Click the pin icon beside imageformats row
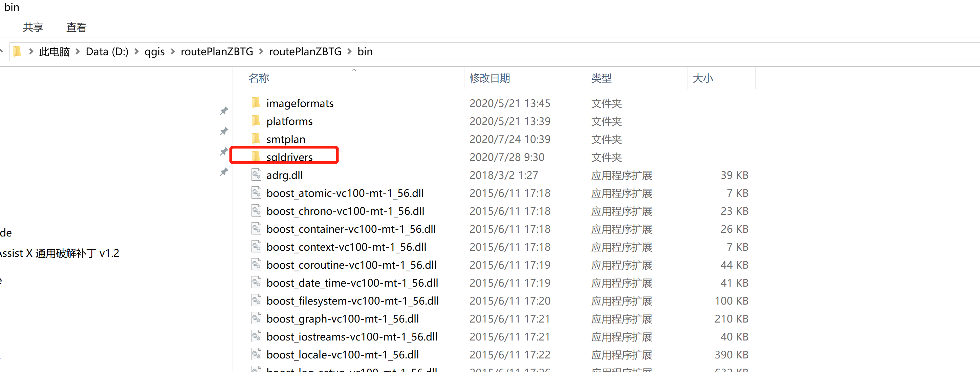 pyautogui.click(x=224, y=111)
